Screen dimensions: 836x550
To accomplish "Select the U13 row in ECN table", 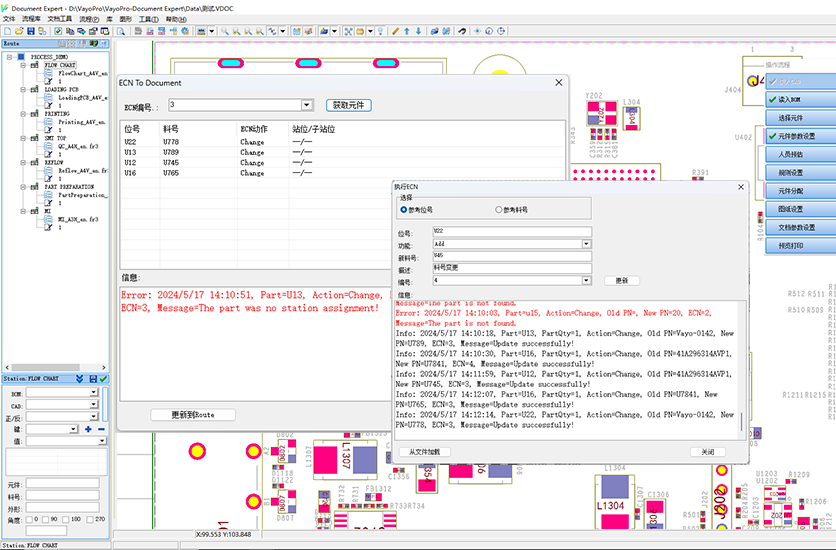I will (131, 153).
